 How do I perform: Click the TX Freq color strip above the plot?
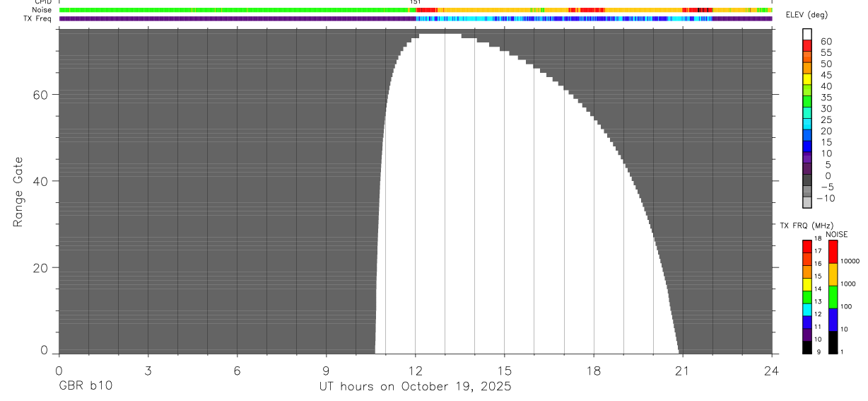pos(416,18)
